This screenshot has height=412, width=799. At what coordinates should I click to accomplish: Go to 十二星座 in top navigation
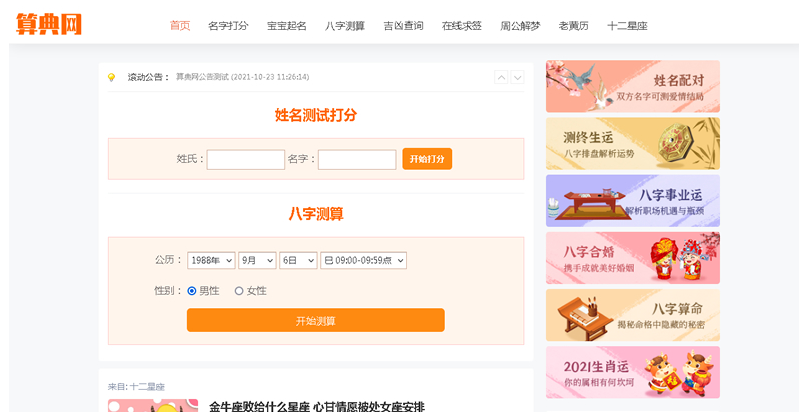[x=627, y=25]
